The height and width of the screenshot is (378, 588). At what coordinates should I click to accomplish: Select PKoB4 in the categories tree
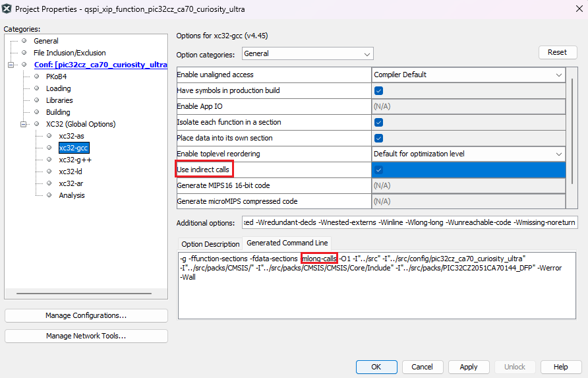pyautogui.click(x=56, y=77)
